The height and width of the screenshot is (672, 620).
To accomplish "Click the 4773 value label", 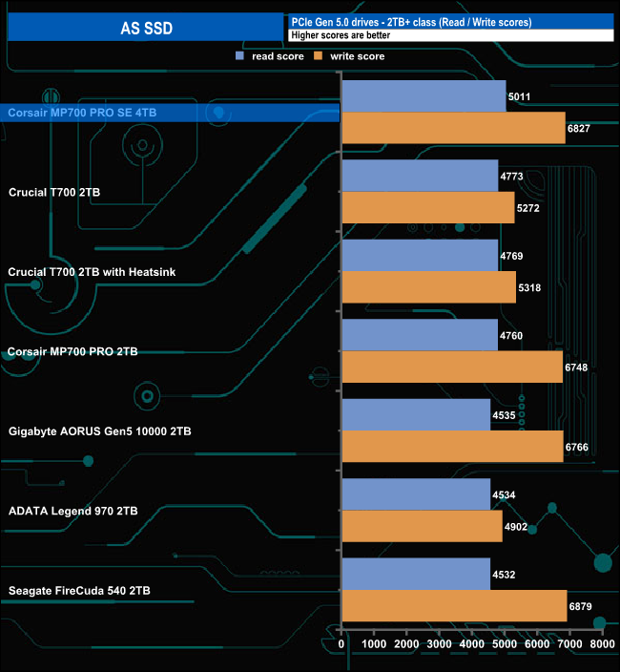I will point(511,177).
